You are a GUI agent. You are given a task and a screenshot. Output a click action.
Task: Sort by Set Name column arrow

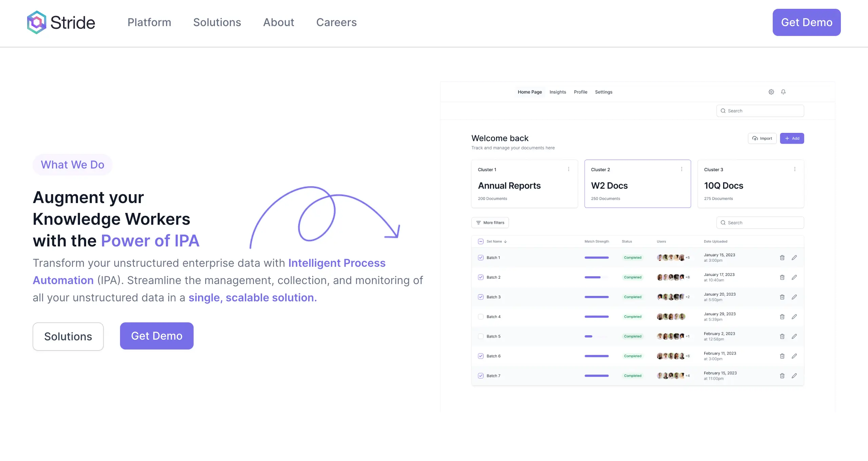[x=505, y=242]
